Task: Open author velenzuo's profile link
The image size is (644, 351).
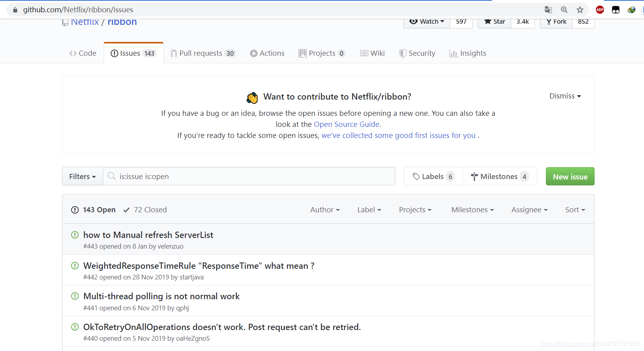Action: (170, 246)
